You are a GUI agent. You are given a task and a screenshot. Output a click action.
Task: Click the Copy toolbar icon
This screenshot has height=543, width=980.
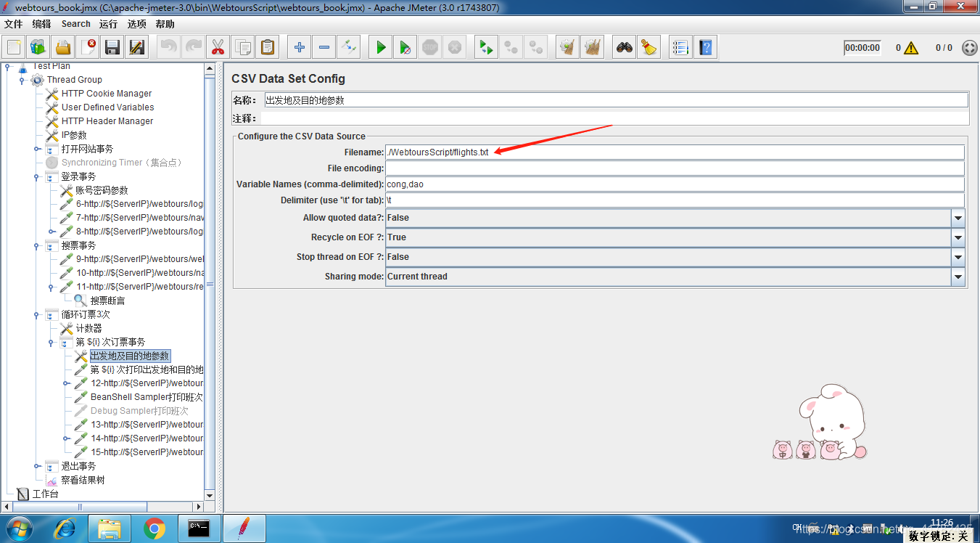(x=242, y=48)
